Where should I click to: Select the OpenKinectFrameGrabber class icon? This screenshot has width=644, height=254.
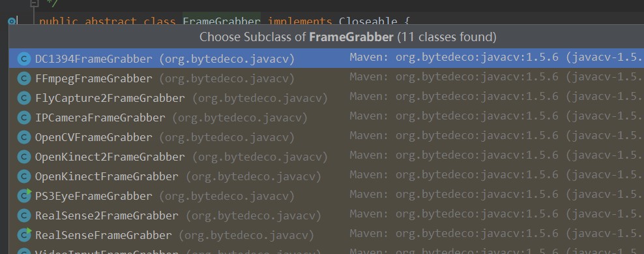tap(24, 176)
